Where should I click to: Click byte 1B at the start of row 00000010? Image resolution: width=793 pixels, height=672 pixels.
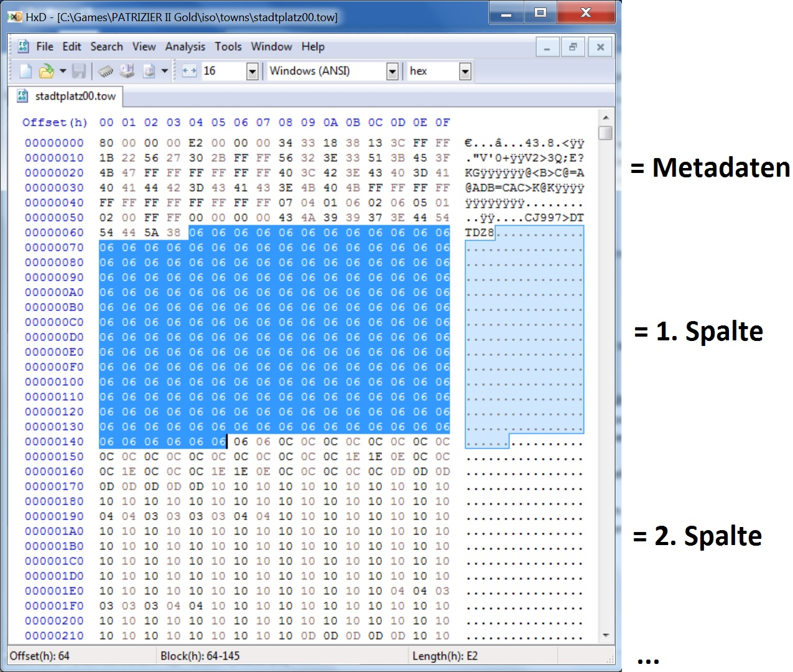pyautogui.click(x=106, y=158)
